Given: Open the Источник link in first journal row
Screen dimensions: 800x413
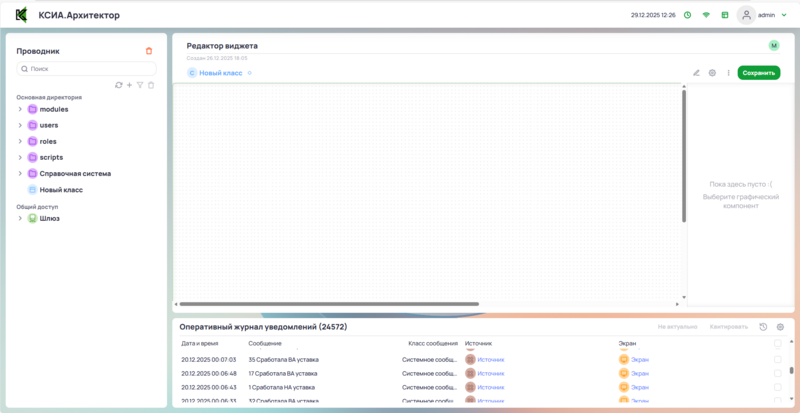Looking at the screenshot, I should click(x=491, y=359).
